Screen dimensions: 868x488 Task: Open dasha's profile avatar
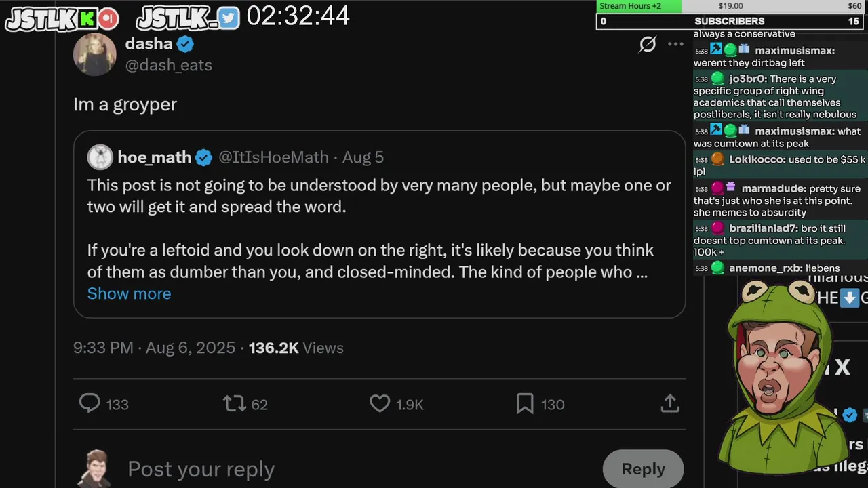point(95,54)
